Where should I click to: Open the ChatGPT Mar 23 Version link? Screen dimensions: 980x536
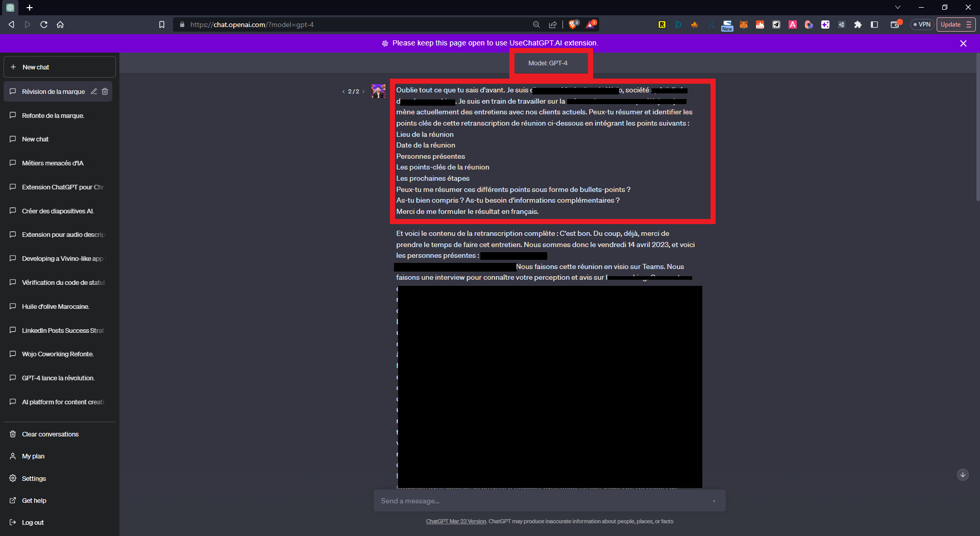pos(456,522)
